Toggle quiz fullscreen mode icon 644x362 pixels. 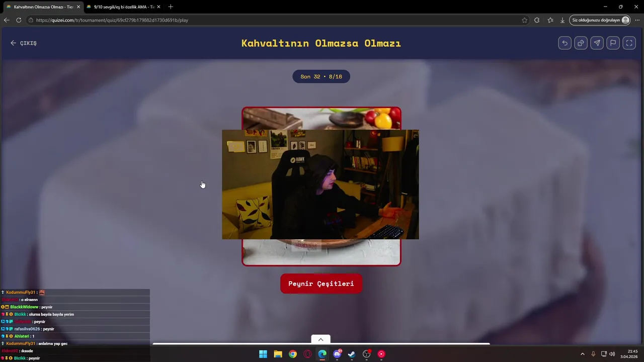tap(629, 43)
